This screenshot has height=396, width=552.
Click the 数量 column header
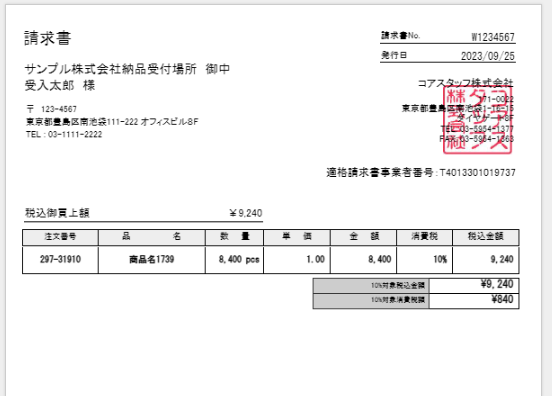tap(234, 237)
